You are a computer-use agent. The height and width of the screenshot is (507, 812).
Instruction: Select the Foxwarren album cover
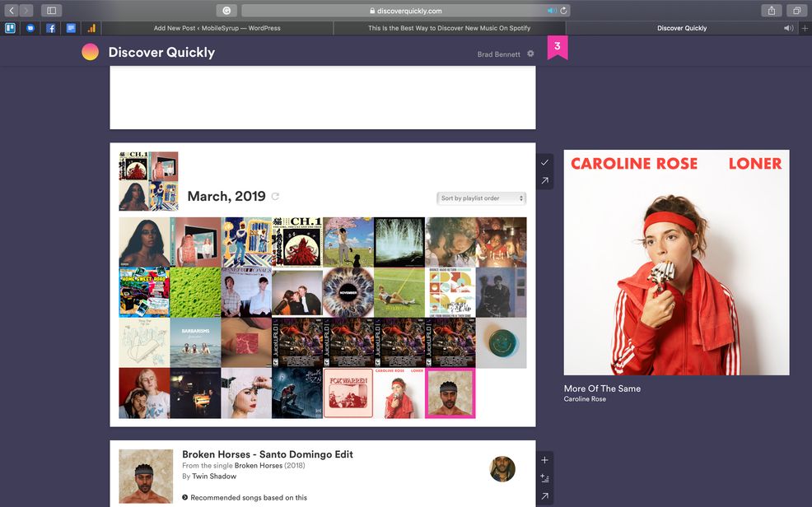348,393
